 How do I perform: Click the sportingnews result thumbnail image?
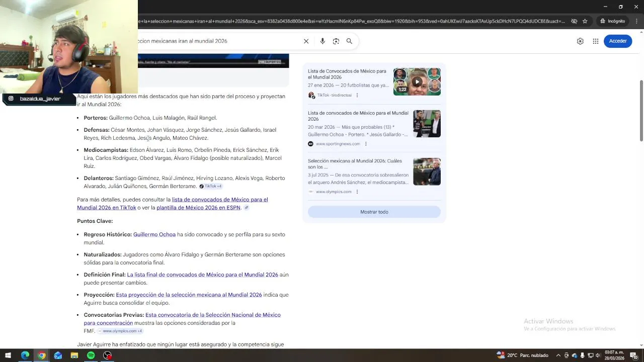(x=427, y=124)
